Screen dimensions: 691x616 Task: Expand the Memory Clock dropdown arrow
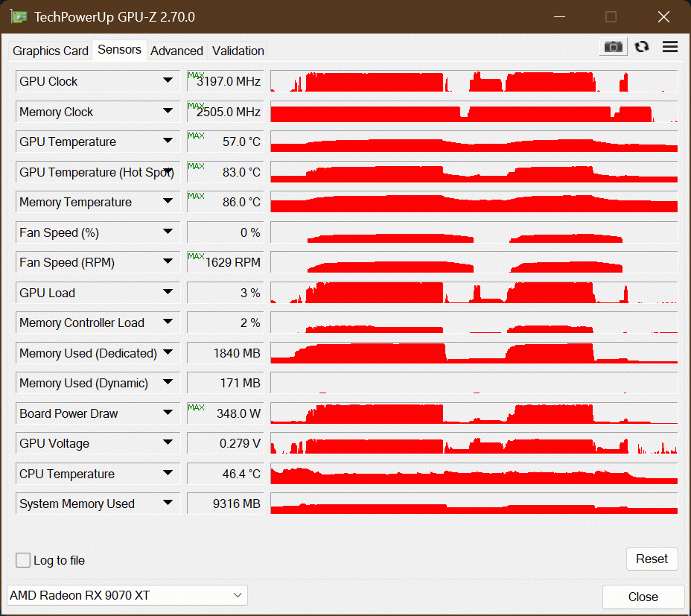pos(168,111)
